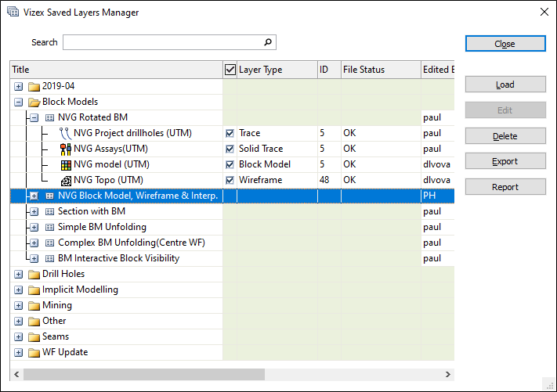Sort by the File Status column header

pyautogui.click(x=379, y=70)
